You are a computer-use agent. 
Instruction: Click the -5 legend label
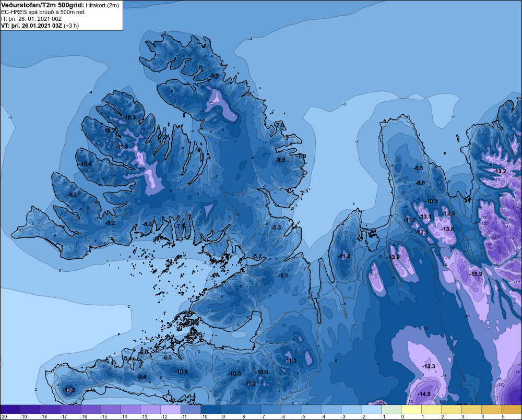coord(303,417)
